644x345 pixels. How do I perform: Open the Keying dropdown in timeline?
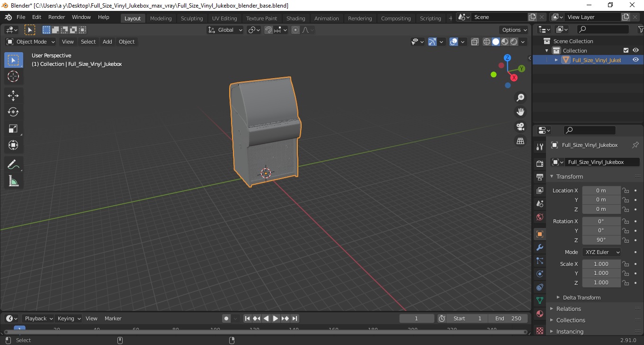click(69, 318)
